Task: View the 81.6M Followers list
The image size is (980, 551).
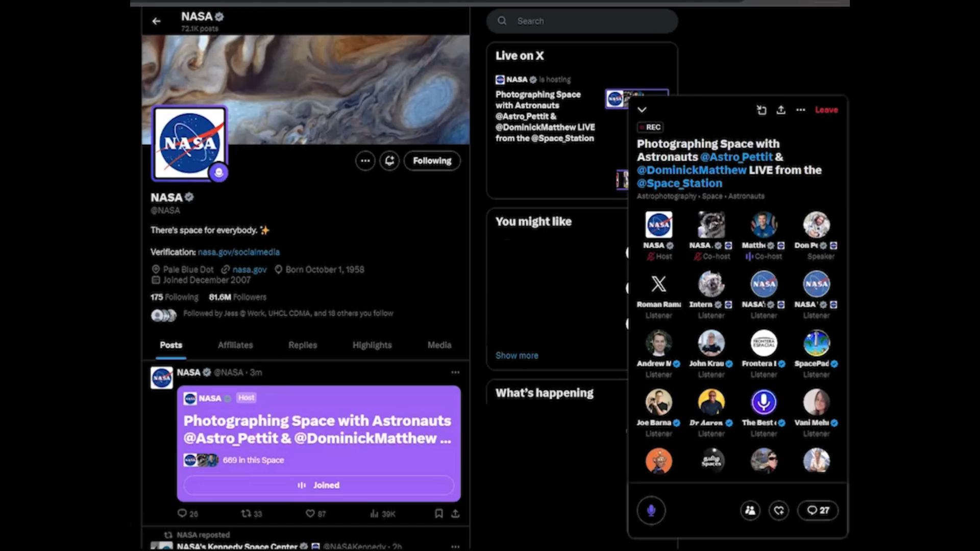Action: pyautogui.click(x=237, y=297)
